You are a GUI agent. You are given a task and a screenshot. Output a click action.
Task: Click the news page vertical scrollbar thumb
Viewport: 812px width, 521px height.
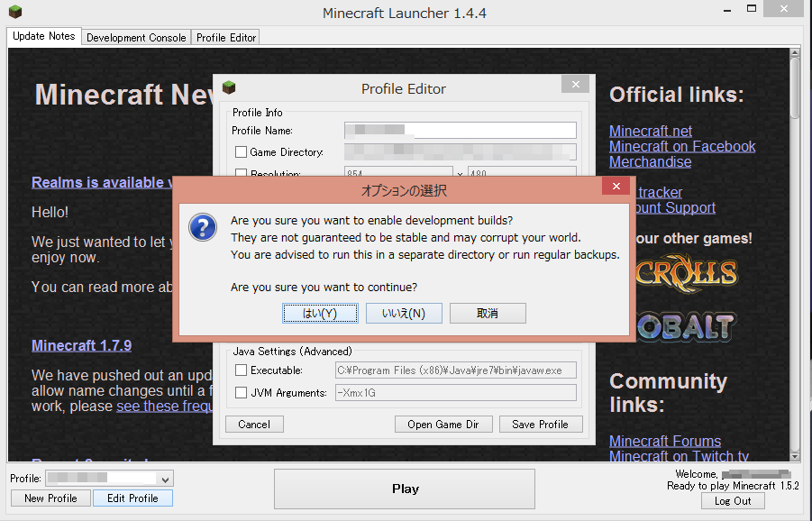coord(795,88)
